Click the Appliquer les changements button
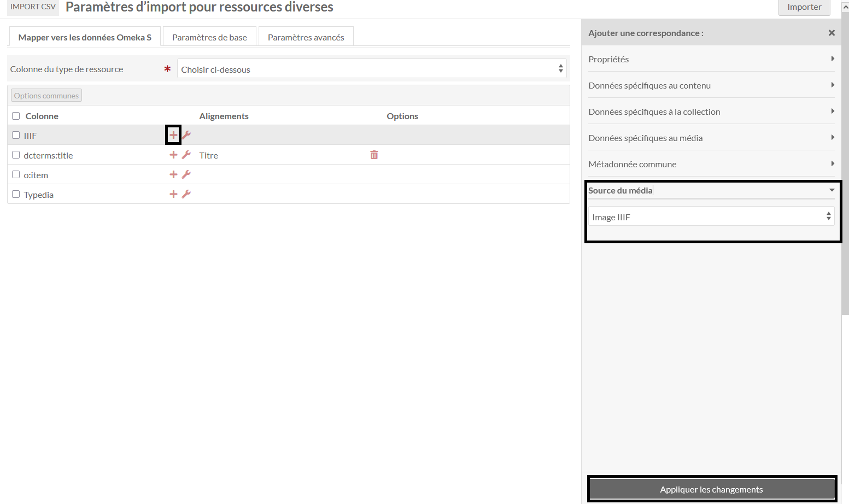 711,489
